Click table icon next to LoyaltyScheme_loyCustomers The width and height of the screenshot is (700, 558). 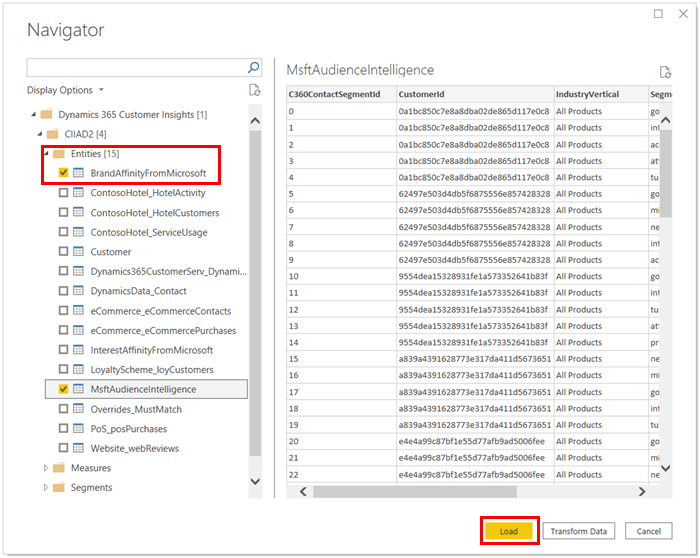[x=79, y=369]
